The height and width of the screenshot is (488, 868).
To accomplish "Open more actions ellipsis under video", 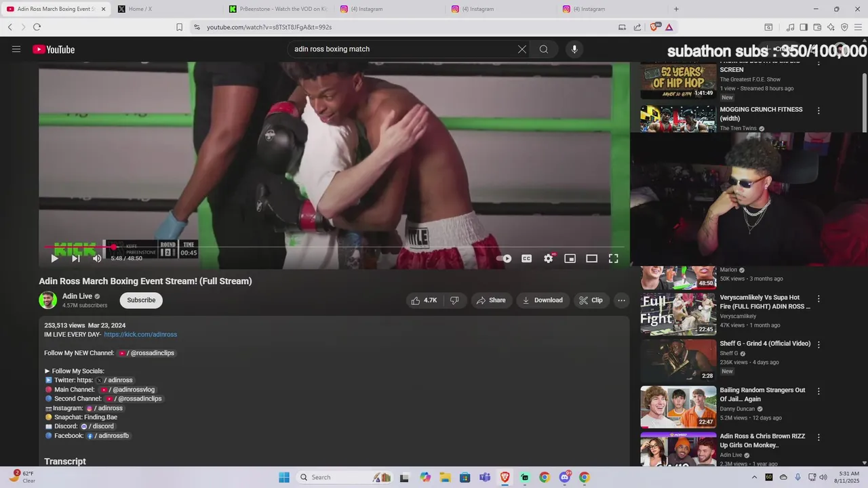I will click(621, 300).
